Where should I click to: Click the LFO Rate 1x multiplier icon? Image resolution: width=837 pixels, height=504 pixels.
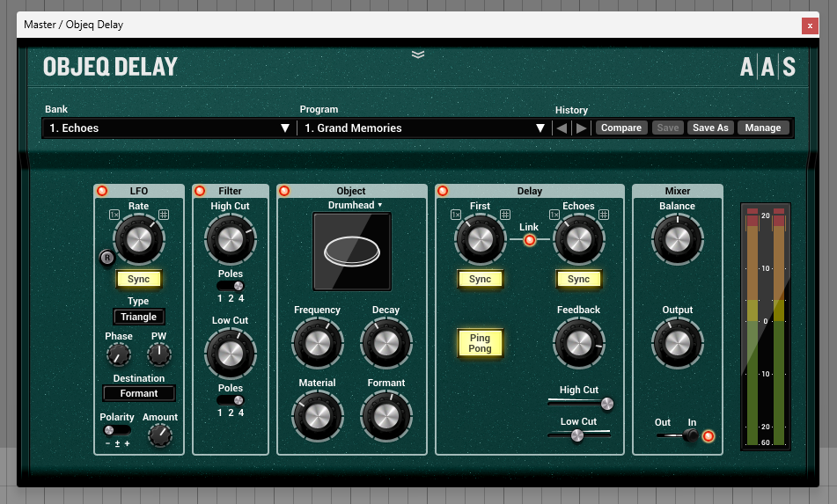[114, 215]
